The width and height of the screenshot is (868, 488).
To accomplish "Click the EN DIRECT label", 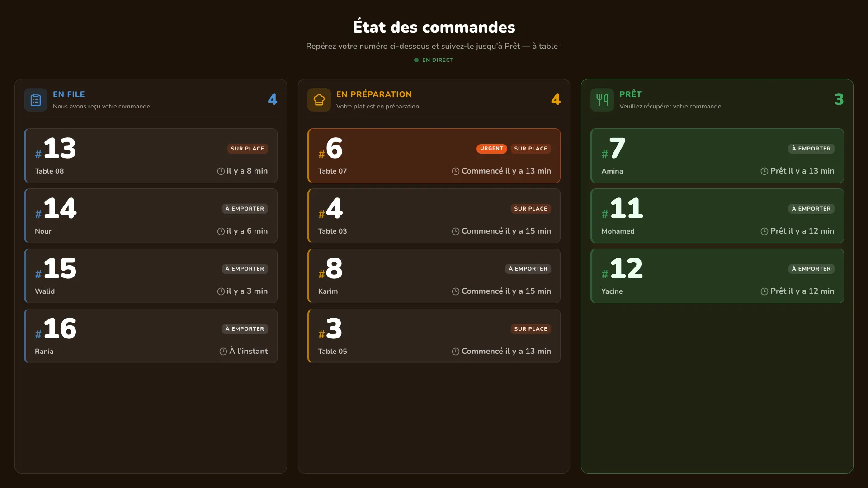I will (438, 60).
